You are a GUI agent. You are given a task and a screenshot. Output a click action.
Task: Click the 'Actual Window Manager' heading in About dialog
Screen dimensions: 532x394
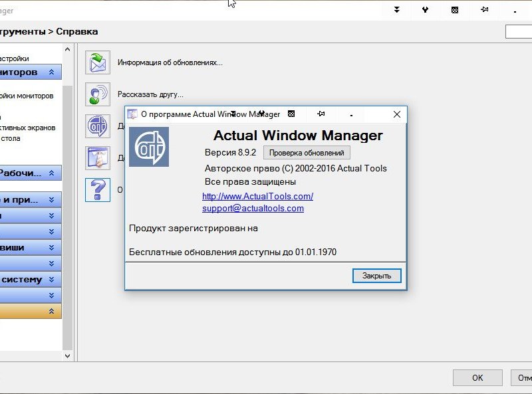[x=298, y=136]
